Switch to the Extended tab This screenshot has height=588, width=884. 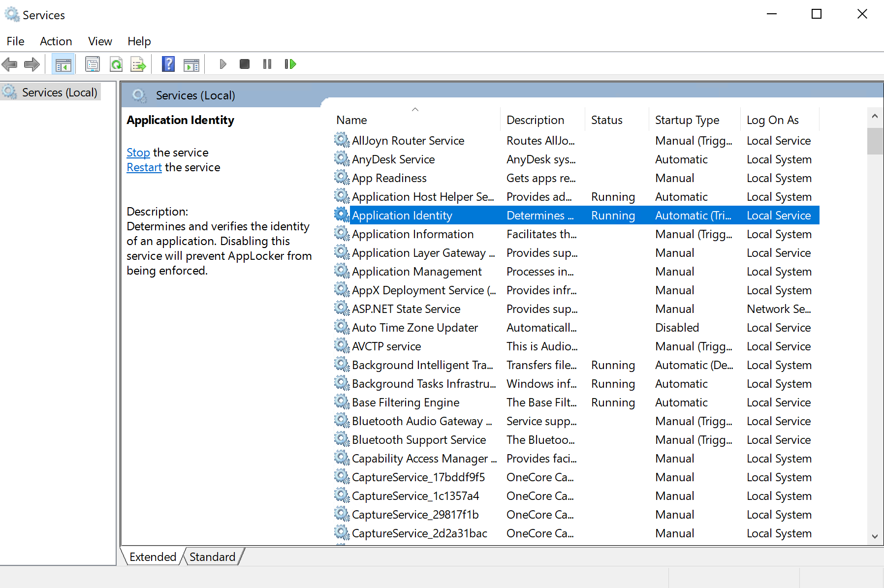(153, 557)
